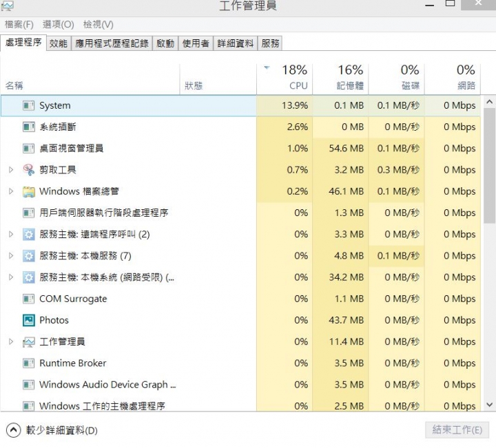Image resolution: width=496 pixels, height=448 pixels.
Task: Click the 較少詳細資料 circular arrow icon
Action: pyautogui.click(x=13, y=430)
